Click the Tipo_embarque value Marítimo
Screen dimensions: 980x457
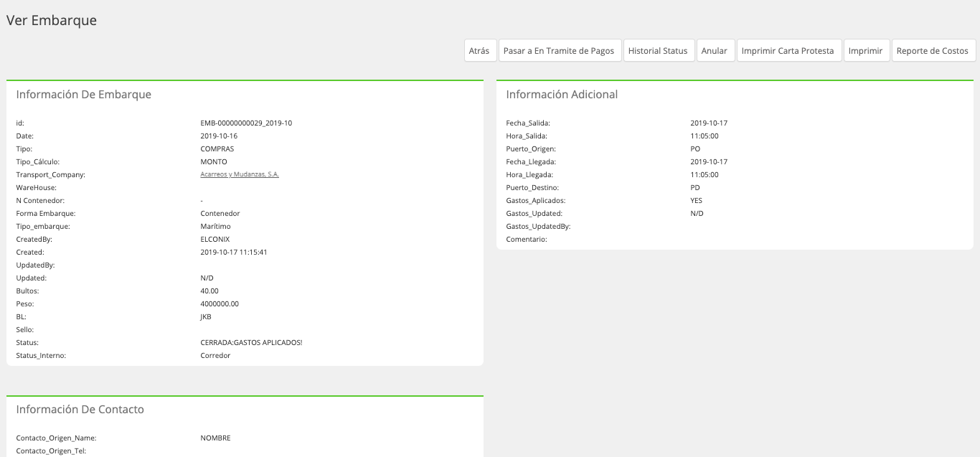(216, 226)
